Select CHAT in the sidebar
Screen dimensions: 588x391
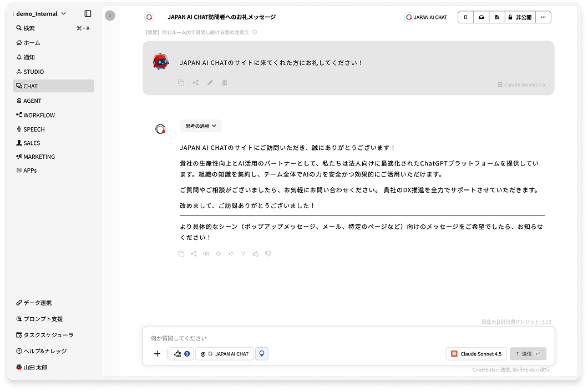tap(53, 86)
